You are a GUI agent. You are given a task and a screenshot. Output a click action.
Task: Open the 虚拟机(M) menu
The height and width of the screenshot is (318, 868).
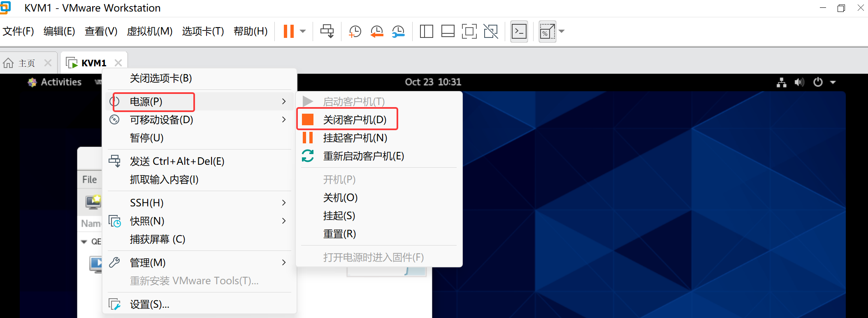(x=150, y=31)
